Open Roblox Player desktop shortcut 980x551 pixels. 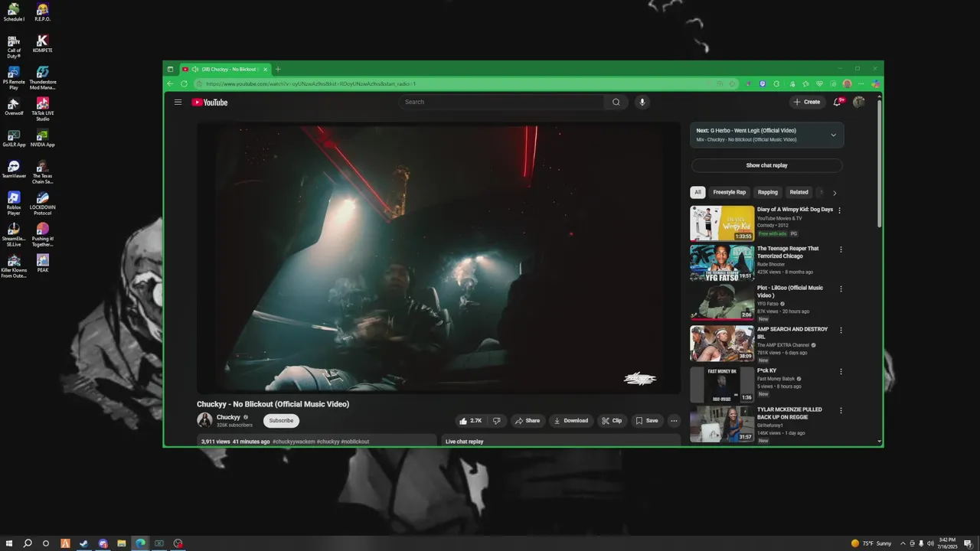pos(14,203)
